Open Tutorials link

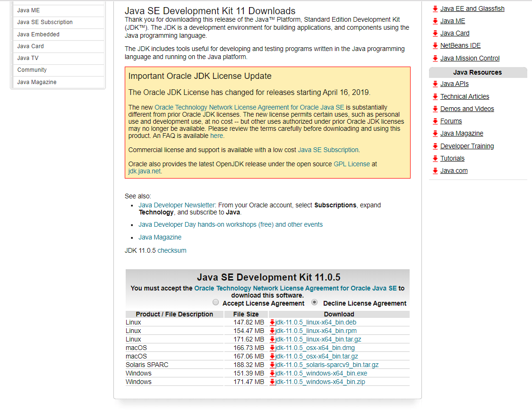coord(452,158)
